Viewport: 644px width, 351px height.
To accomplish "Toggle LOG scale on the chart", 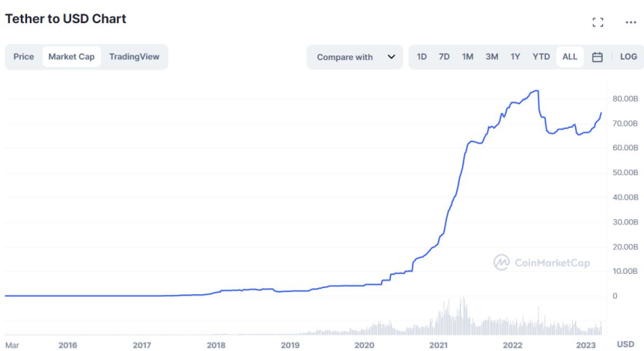I will (x=628, y=57).
